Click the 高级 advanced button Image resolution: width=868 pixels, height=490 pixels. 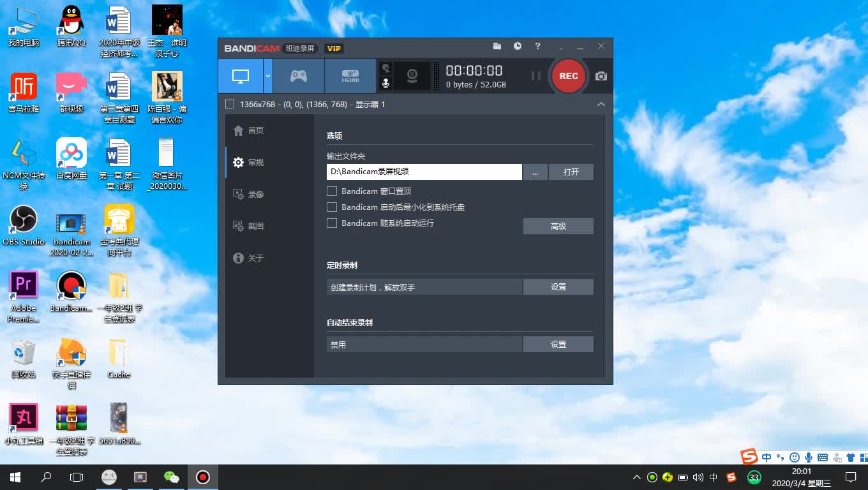(558, 226)
